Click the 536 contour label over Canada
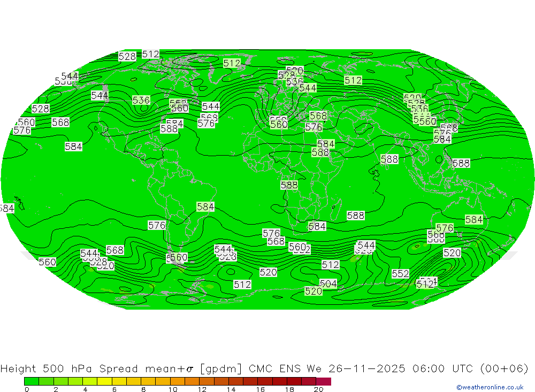 pos(141,101)
